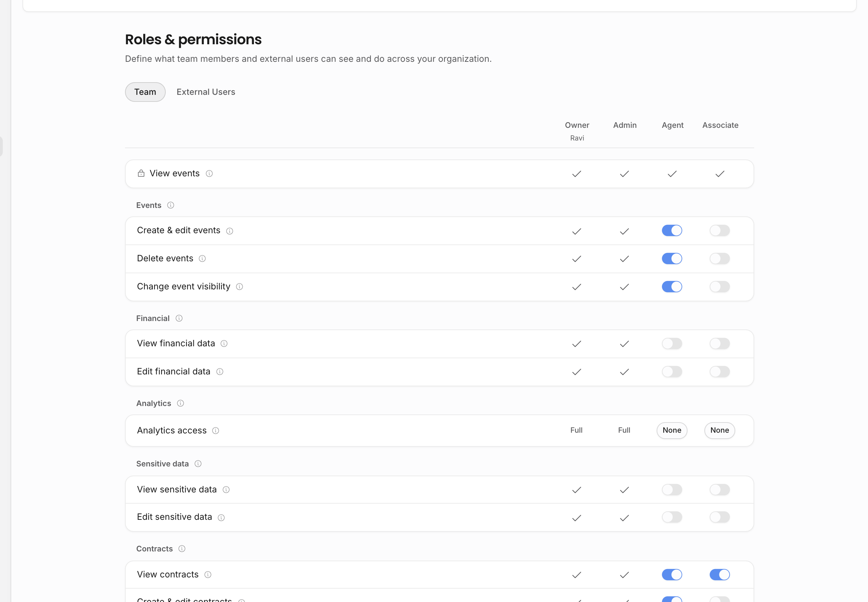Click Owner's Full analytics access value
The width and height of the screenshot is (868, 602).
coord(577,430)
